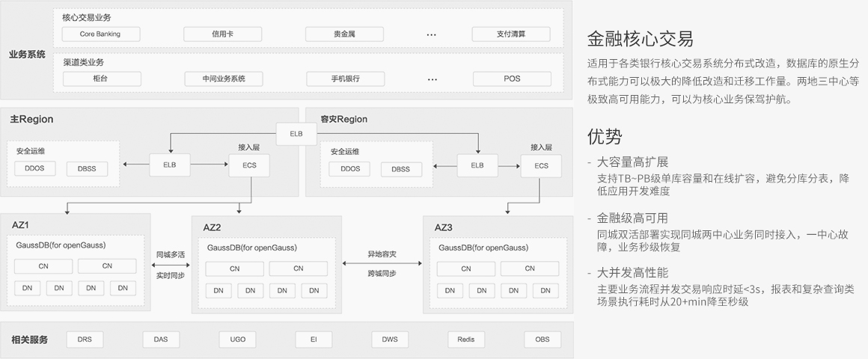Open the 支付清算 box
The image size is (868, 359).
pos(512,34)
